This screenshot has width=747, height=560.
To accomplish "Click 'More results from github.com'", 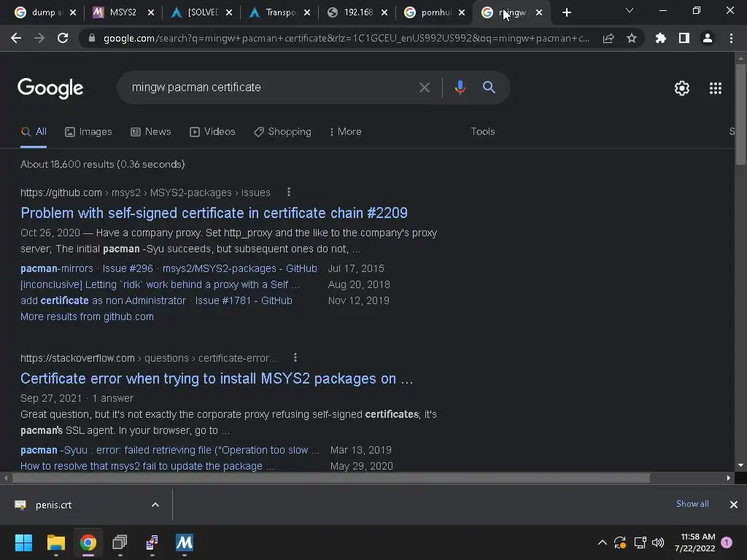I will point(88,316).
